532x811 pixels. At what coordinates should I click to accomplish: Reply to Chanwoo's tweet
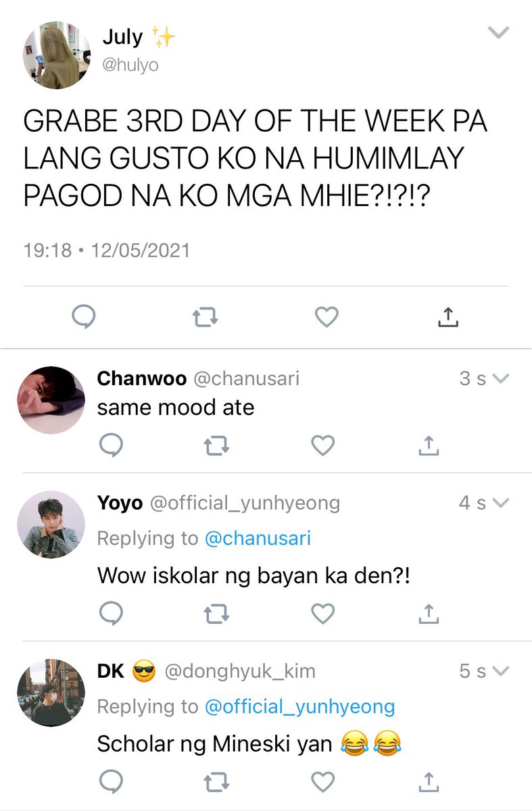(110, 445)
